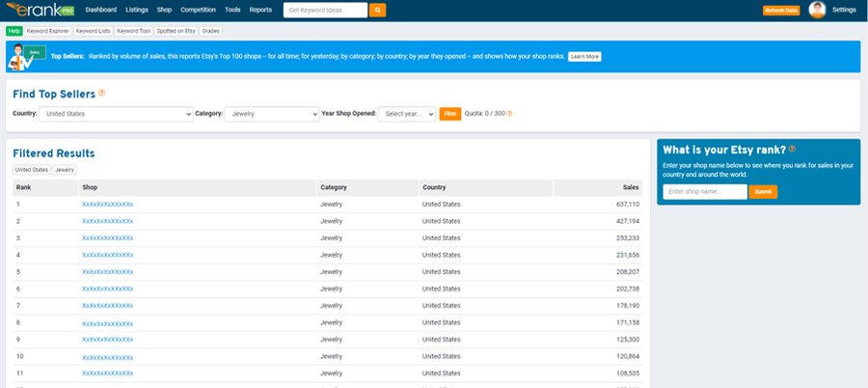Click the Submit button
The image size is (868, 388).
click(763, 192)
